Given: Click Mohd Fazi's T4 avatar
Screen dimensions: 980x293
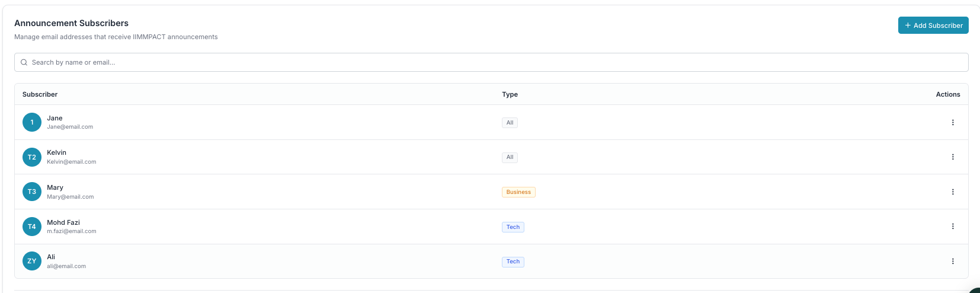Looking at the screenshot, I should 32,227.
